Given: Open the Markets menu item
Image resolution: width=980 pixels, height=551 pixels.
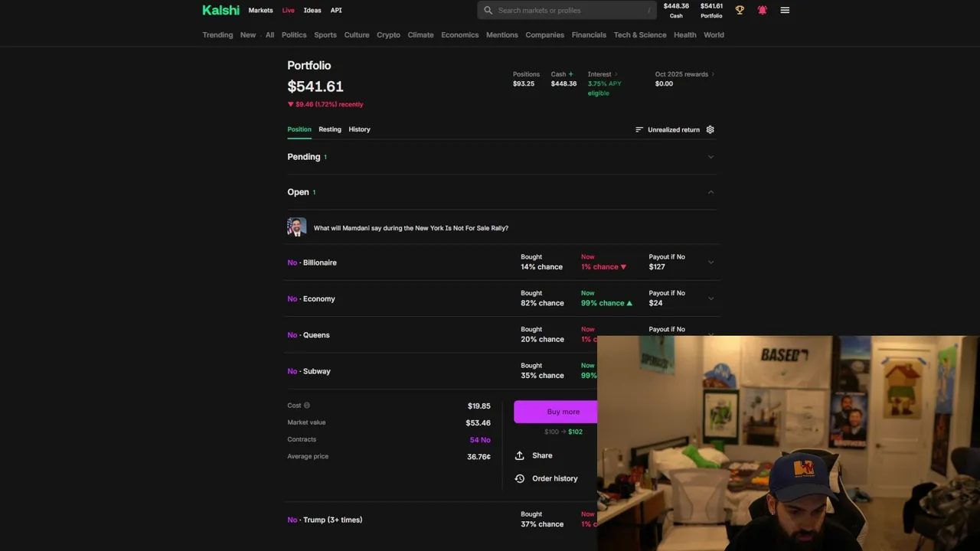Looking at the screenshot, I should (260, 10).
